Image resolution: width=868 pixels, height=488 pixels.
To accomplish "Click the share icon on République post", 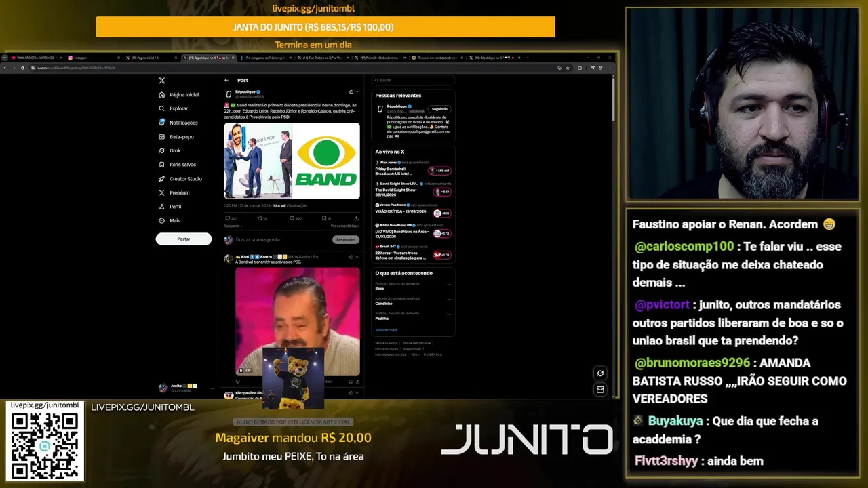I will (x=356, y=218).
